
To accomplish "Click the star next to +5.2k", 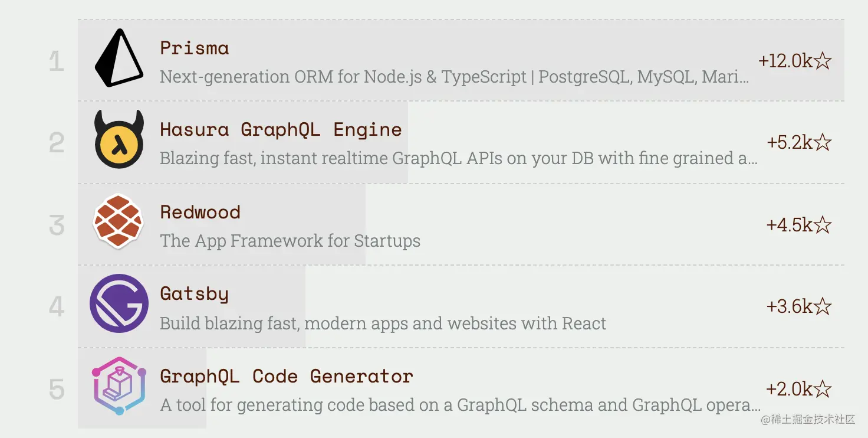I will click(823, 142).
